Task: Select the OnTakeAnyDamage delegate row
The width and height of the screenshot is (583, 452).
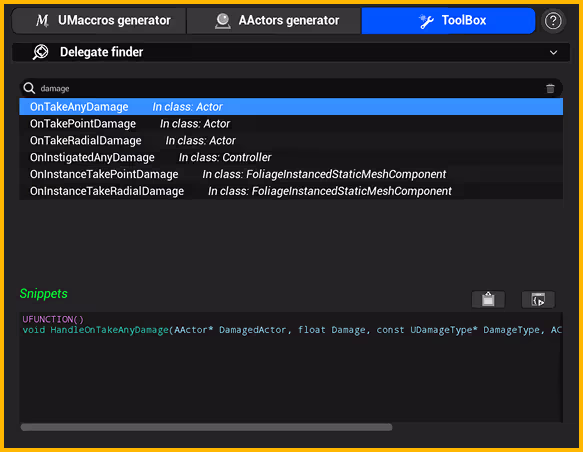Action: pyautogui.click(x=291, y=107)
